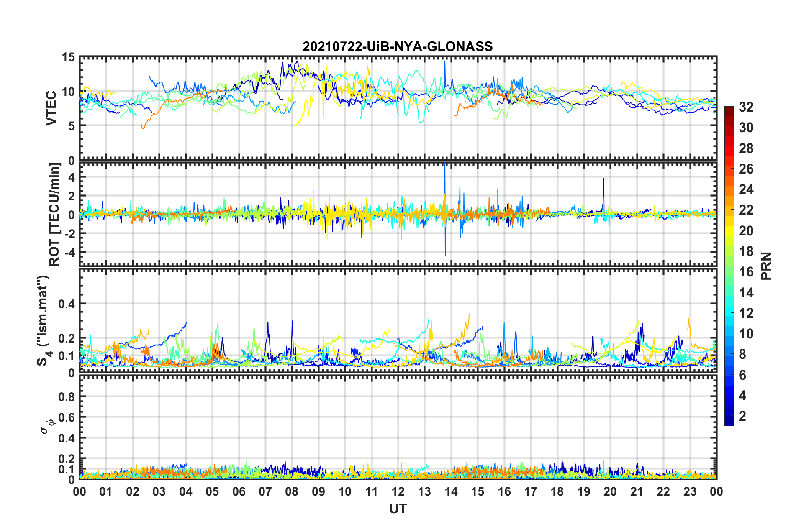Click x-axis tick label 06
The image size is (796, 532).
tap(239, 491)
